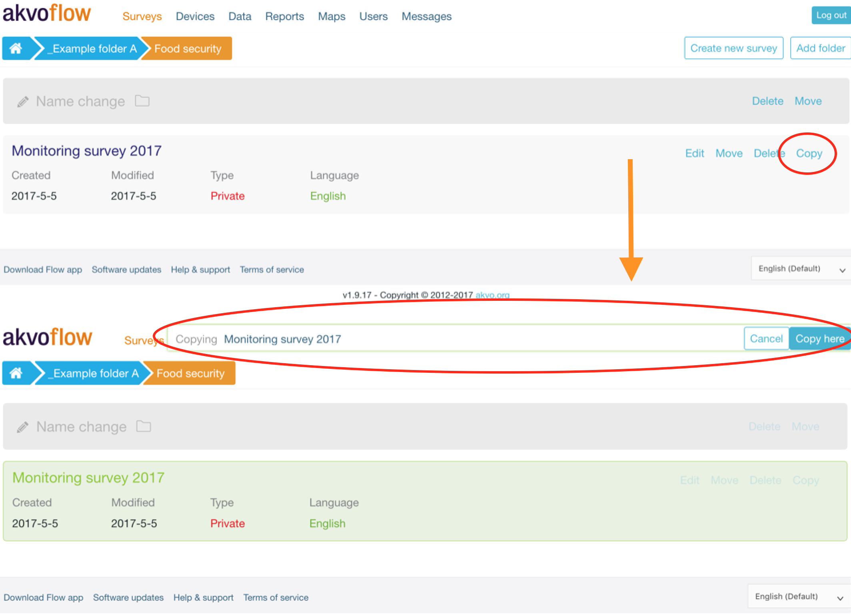Click the folder icon in lower Name change row
The width and height of the screenshot is (851, 616).
click(143, 426)
